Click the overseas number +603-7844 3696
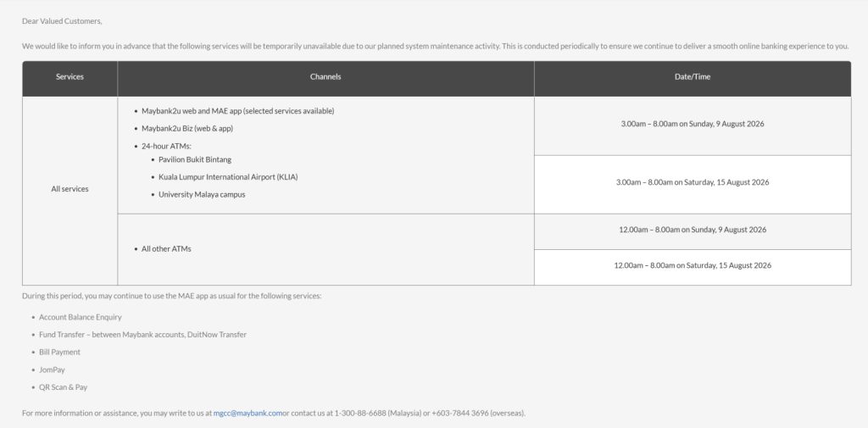Screen dimensions: 868x428 460,413
